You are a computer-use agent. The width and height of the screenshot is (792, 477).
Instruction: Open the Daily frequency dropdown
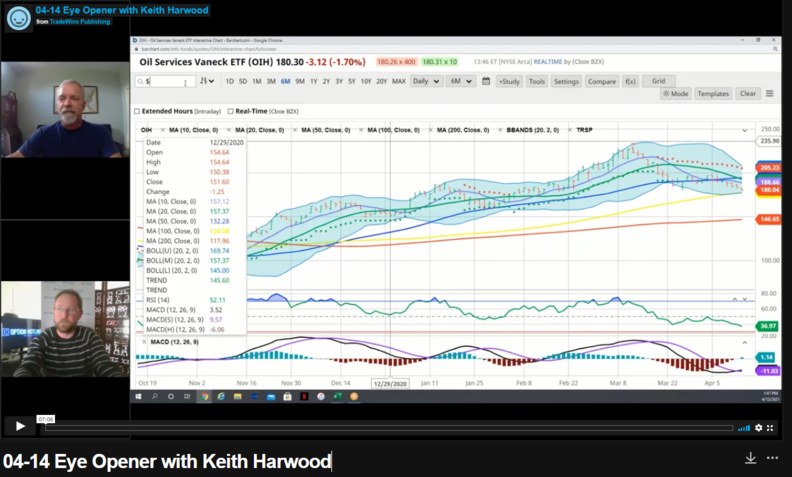click(x=425, y=81)
